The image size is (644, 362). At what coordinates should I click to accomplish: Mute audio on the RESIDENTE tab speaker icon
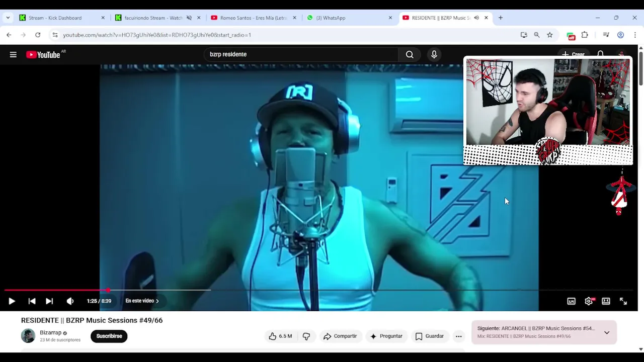(476, 18)
